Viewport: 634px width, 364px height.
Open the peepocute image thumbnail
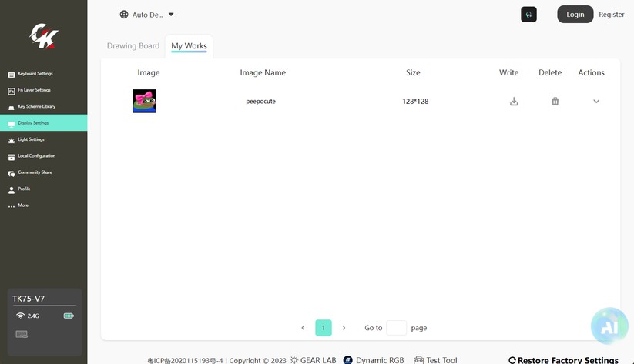tap(144, 101)
